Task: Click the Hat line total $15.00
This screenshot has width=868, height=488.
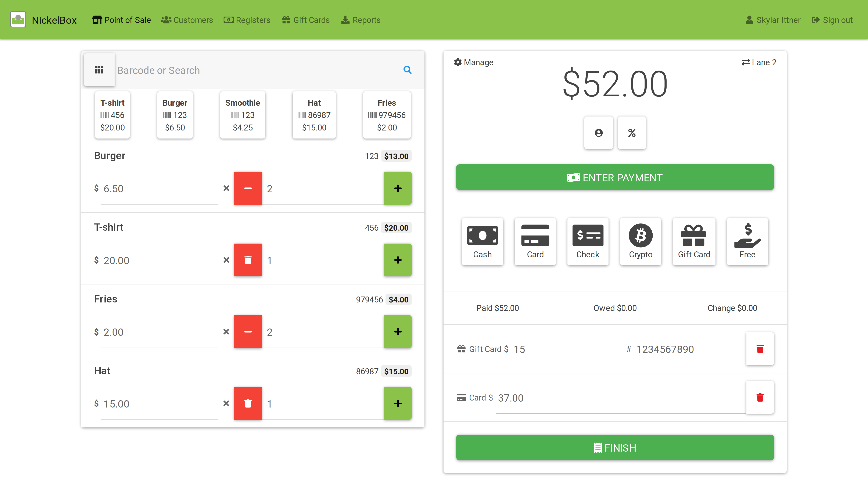Action: (396, 371)
